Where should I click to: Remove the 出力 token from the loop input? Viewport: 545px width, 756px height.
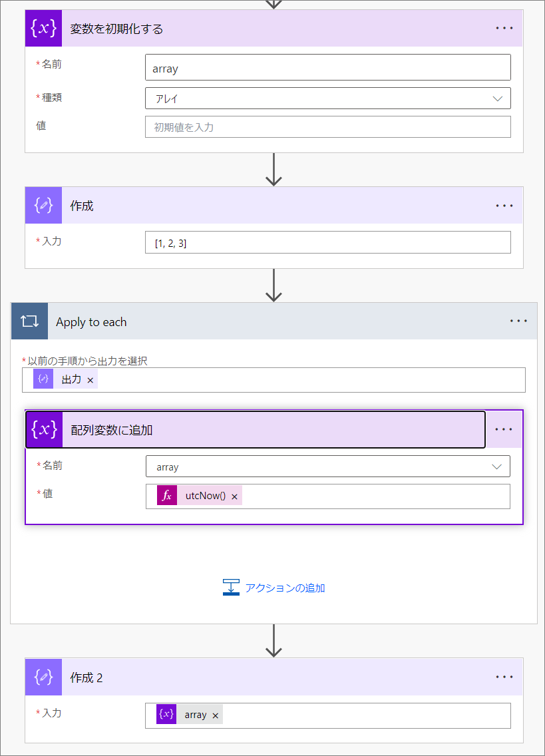click(91, 380)
